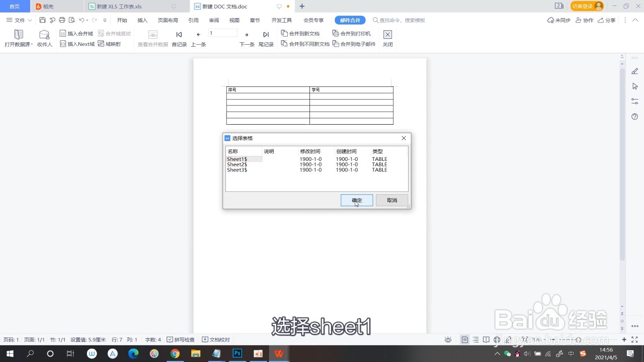
Task: Click the 序号 table cell in document
Action: pyautogui.click(x=268, y=90)
